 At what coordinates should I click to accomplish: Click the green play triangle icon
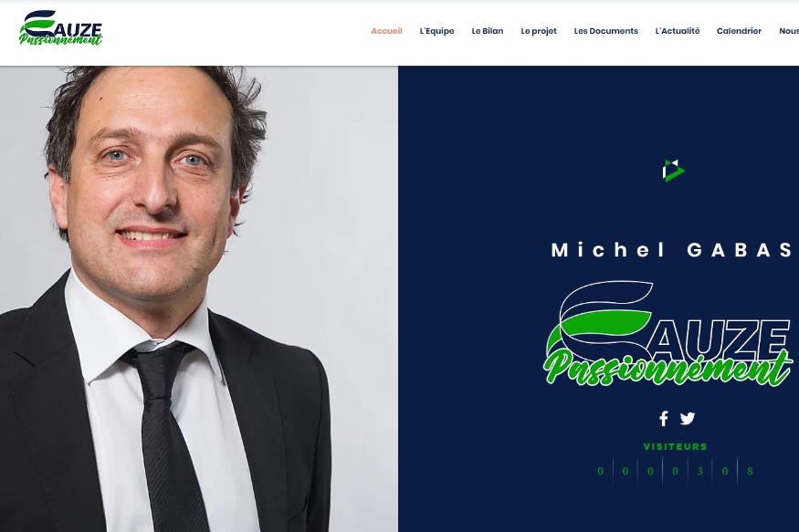(x=673, y=171)
